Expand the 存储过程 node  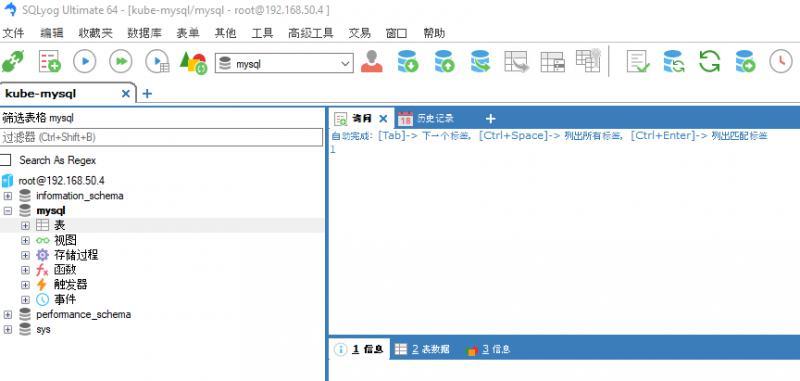(x=26, y=255)
